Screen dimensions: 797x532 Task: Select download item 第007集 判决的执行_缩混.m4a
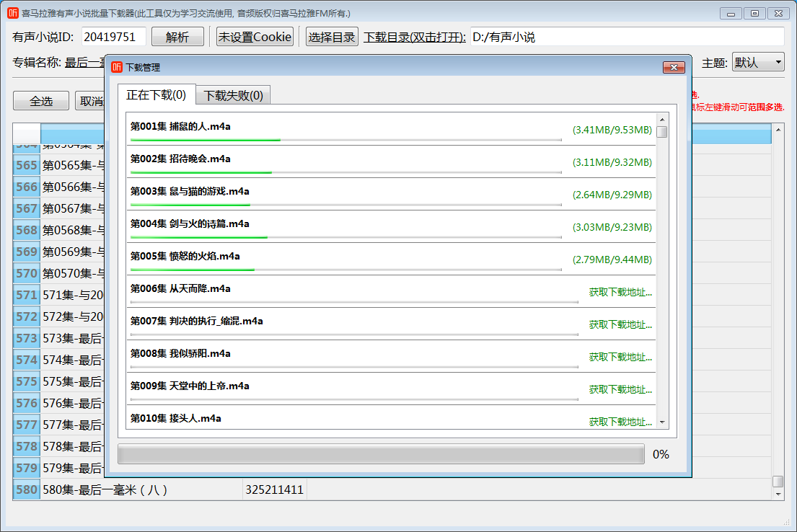click(x=391, y=324)
